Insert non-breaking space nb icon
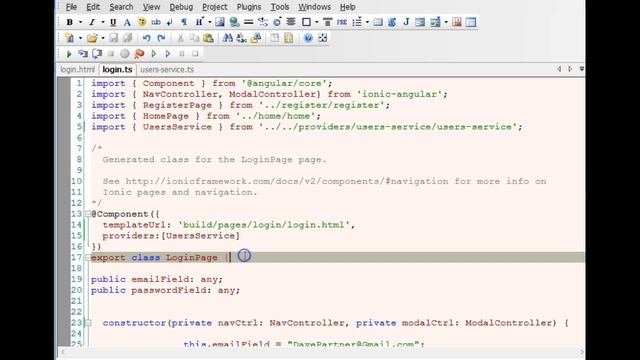 pyautogui.click(x=156, y=22)
